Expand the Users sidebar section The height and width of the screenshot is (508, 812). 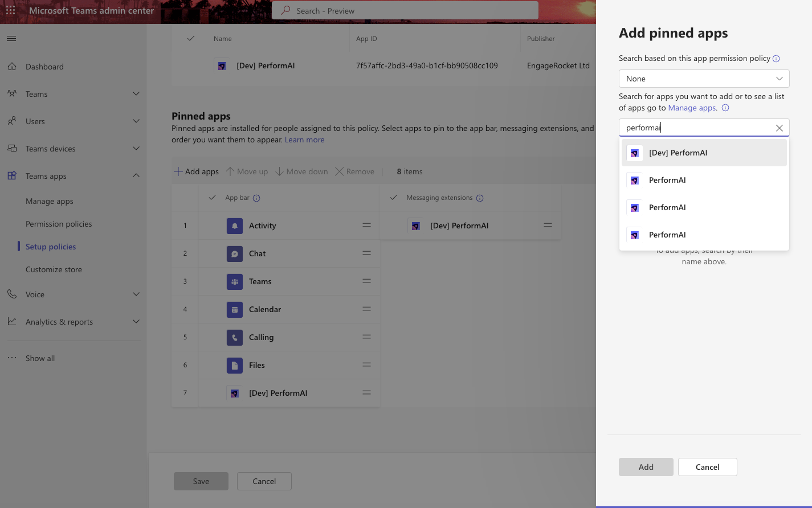click(x=136, y=121)
